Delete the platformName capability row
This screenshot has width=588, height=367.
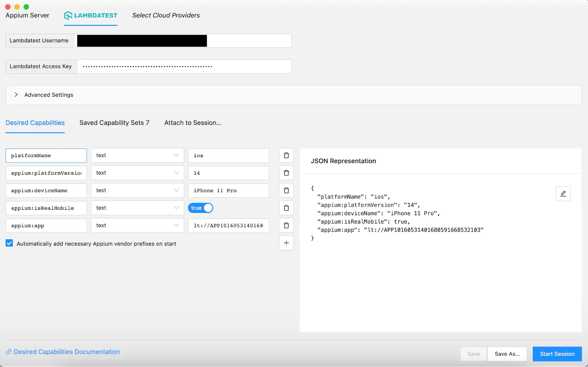click(286, 155)
